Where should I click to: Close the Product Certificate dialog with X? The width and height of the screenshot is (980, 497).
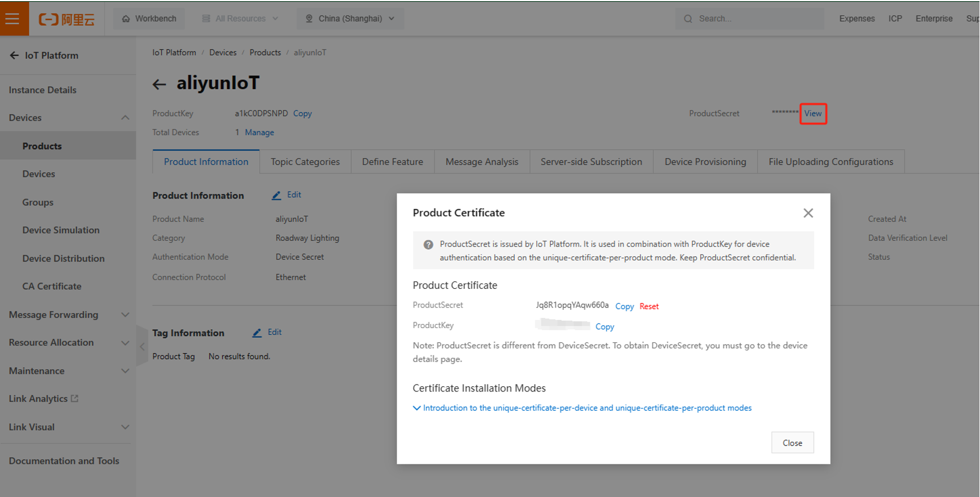808,213
